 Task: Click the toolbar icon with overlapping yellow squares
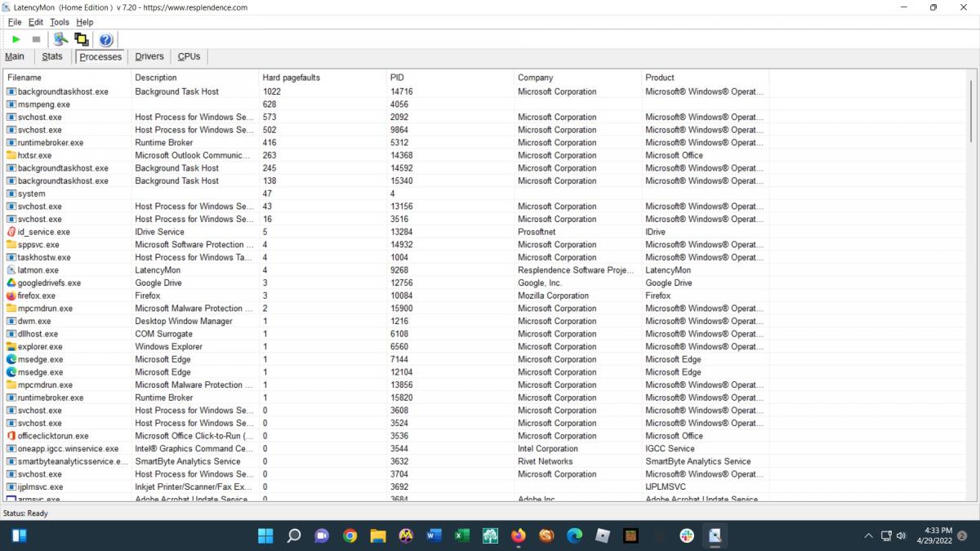click(81, 39)
